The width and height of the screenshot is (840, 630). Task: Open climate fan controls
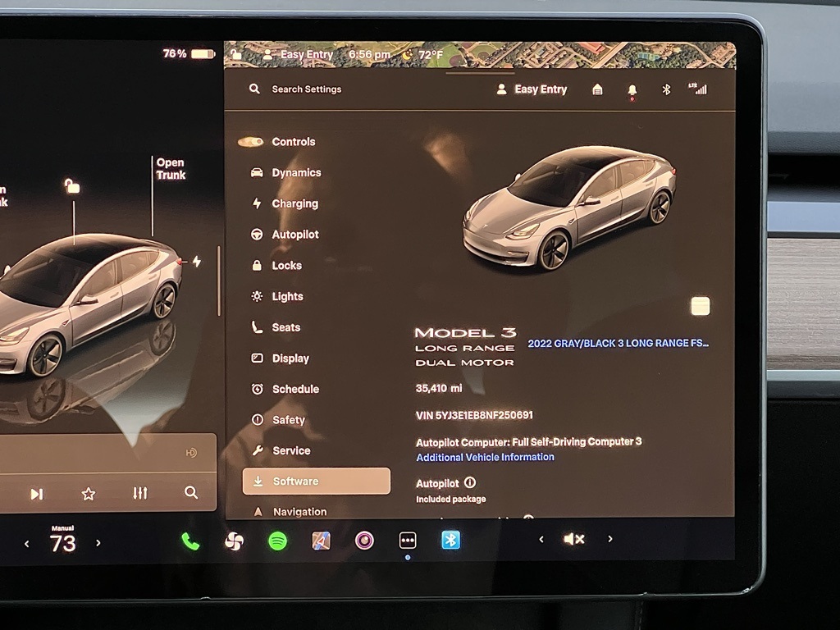pos(235,541)
